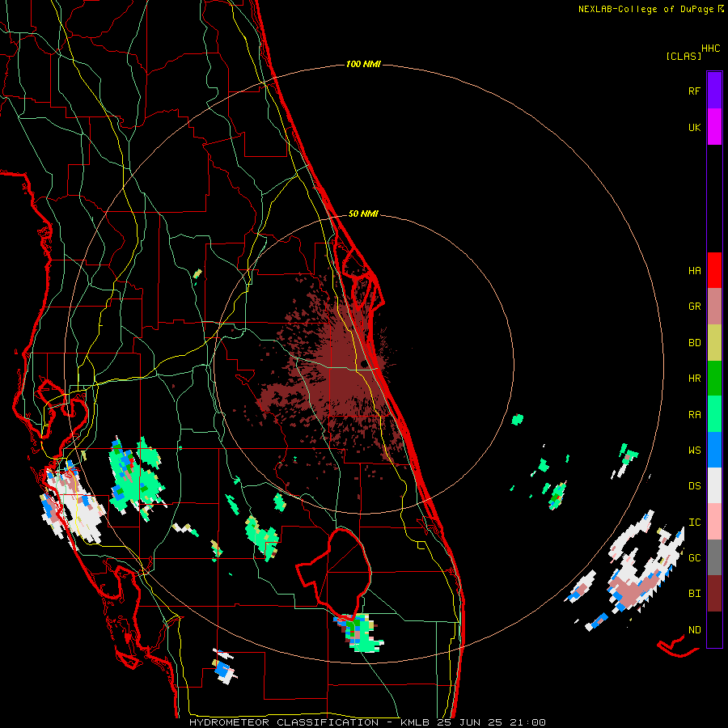Viewport: 728px width, 728px height.
Task: Click the "BI" legend label
Action: pos(695,594)
